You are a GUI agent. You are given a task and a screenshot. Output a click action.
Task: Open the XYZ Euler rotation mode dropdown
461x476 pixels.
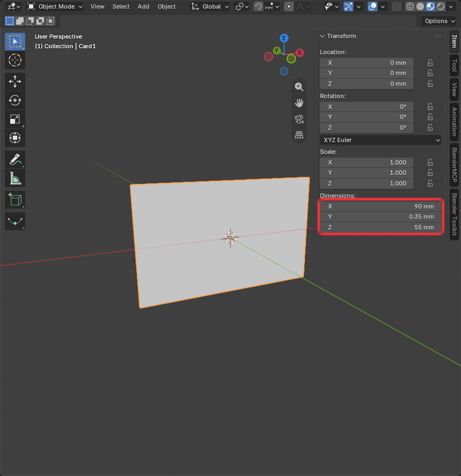coord(380,140)
